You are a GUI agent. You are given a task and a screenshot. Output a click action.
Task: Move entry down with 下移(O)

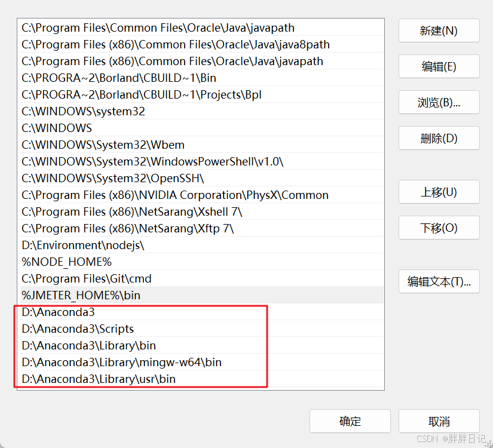coord(439,228)
